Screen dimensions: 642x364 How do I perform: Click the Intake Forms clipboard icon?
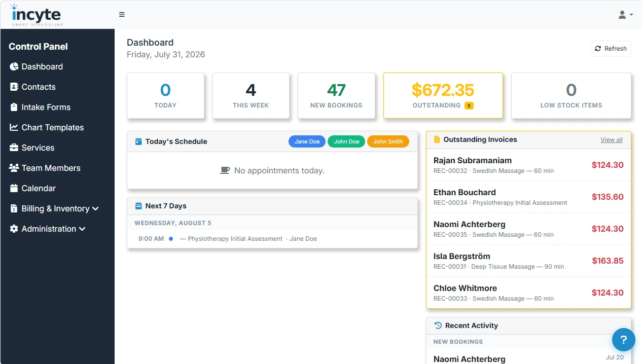pyautogui.click(x=14, y=107)
